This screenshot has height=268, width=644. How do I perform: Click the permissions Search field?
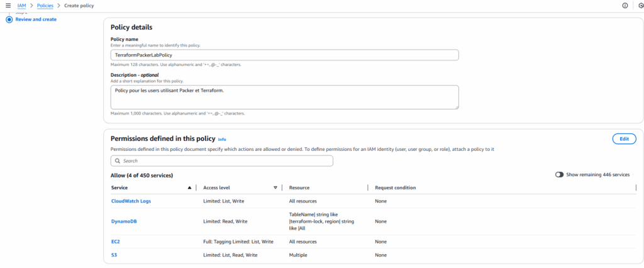coord(222,160)
